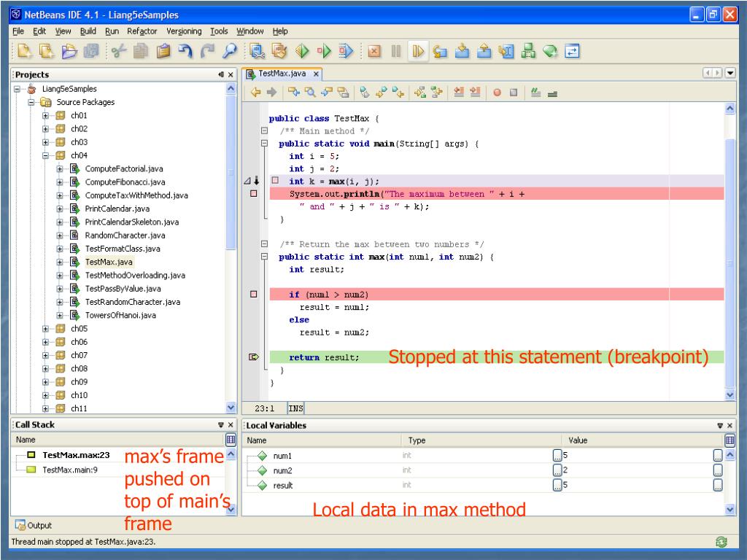Toggle the breakpoint on the if (num1 > num2) line
Viewport: 747px width, 560px height.
[x=253, y=295]
